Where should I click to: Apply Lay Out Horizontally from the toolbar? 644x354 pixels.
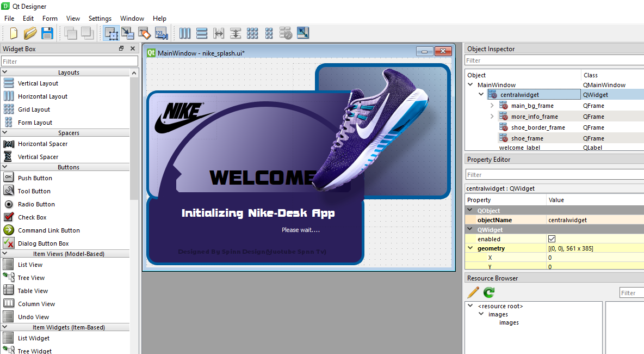click(185, 33)
